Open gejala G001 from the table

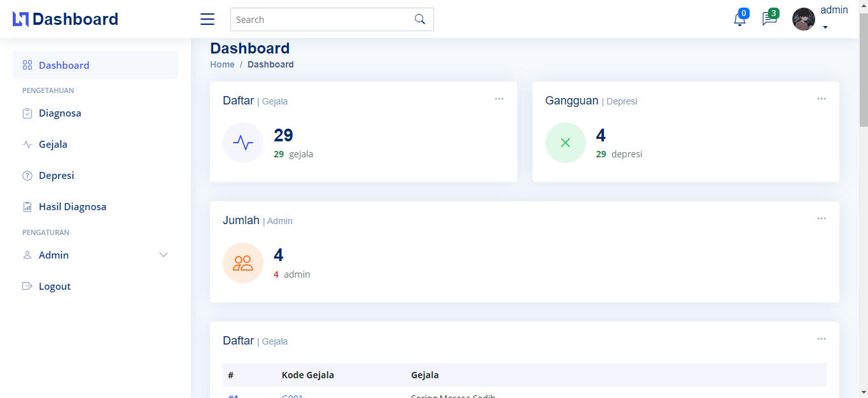pyautogui.click(x=292, y=395)
